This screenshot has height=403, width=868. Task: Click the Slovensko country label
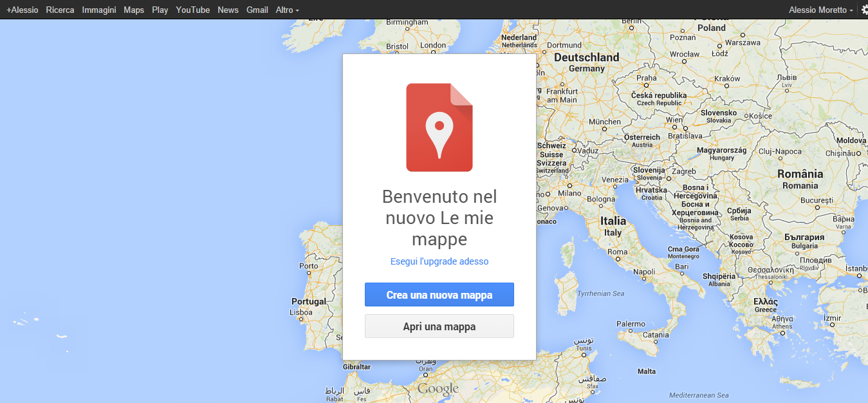718,113
